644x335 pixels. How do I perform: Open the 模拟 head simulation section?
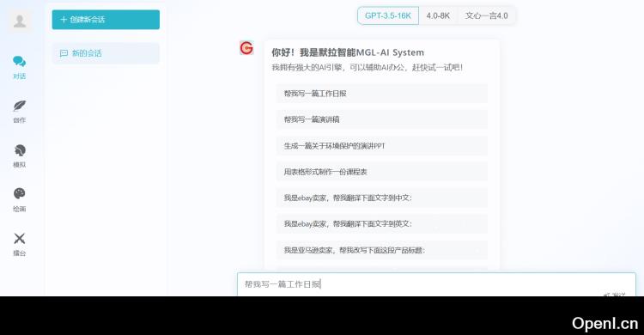pos(19,155)
